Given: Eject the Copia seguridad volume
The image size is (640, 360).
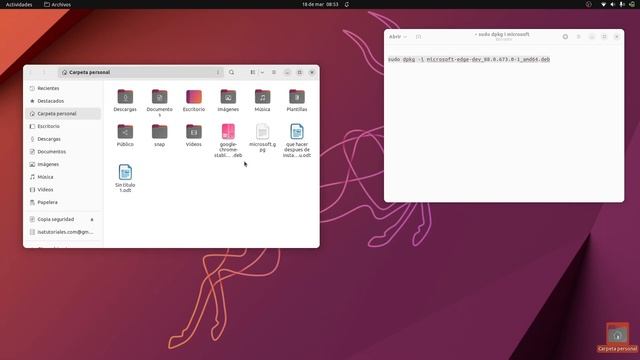Looking at the screenshot, I should [x=92, y=220].
